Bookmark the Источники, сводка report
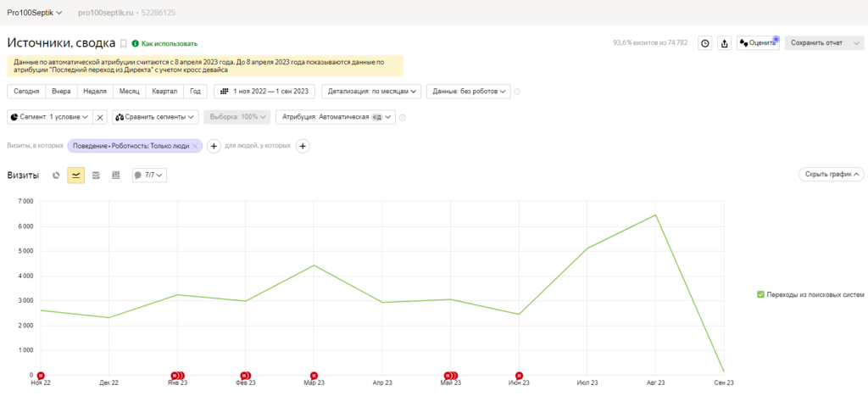Viewport: 868px width, 413px height. pyautogui.click(x=124, y=43)
